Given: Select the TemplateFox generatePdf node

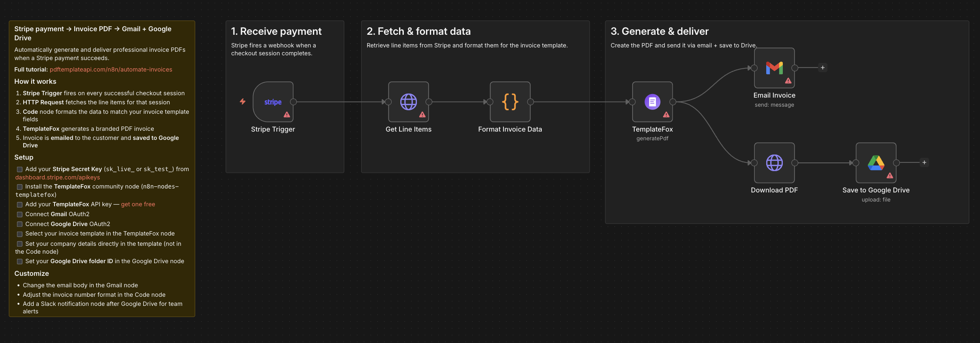Looking at the screenshot, I should coord(652,102).
